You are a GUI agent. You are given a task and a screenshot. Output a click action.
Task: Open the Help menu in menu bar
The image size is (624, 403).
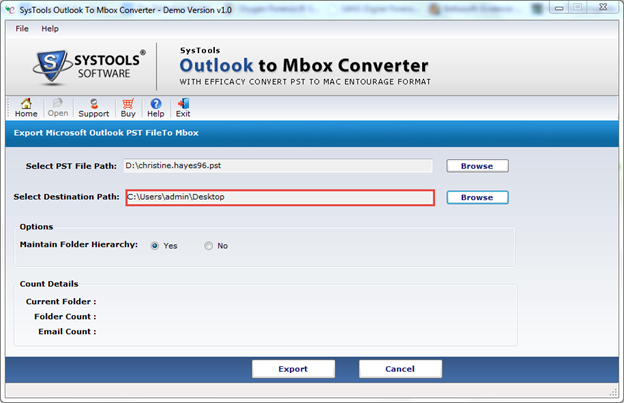coord(50,29)
